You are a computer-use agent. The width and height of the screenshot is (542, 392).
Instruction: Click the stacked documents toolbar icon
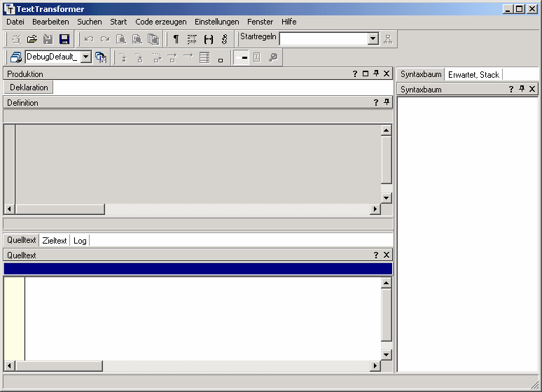pos(153,39)
